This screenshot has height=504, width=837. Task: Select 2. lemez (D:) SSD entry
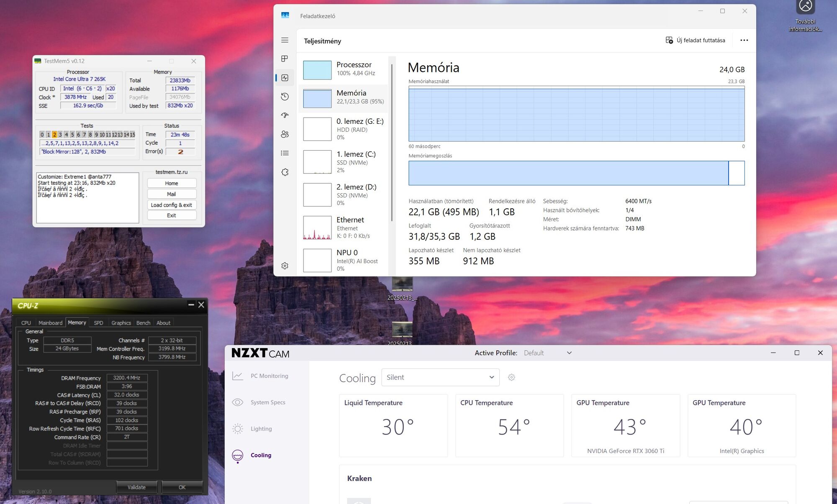tap(344, 194)
